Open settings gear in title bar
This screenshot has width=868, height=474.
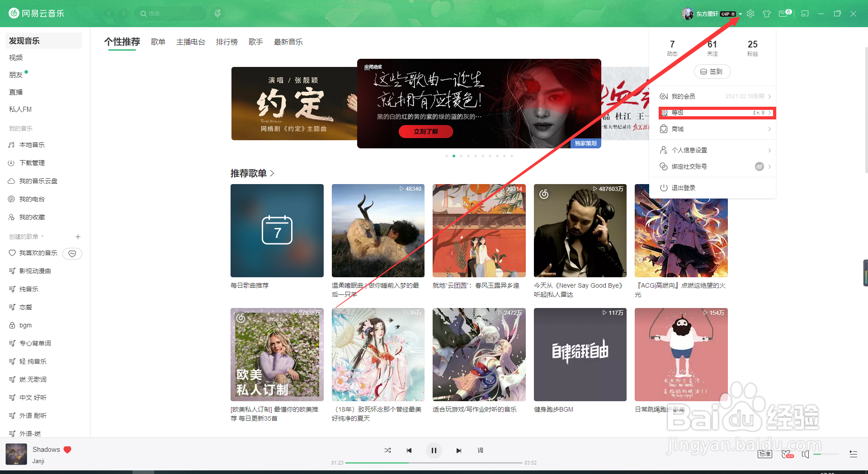coord(750,14)
